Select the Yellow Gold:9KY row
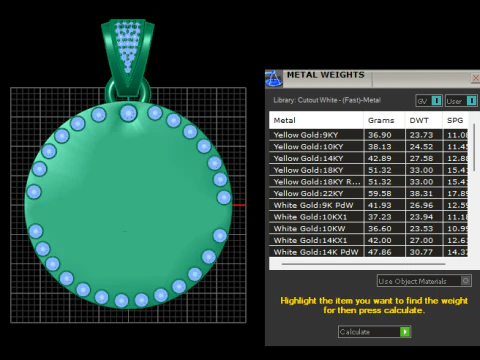 click(368, 135)
